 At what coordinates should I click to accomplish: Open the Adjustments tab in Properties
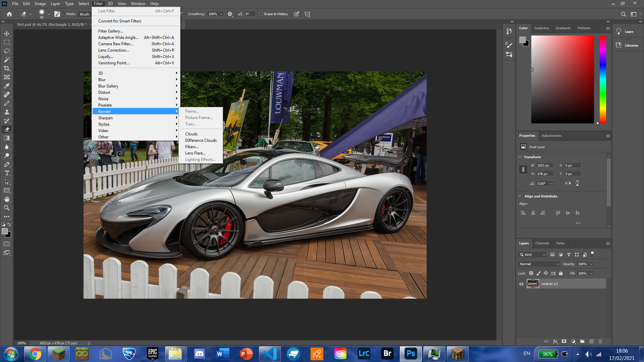[551, 135]
